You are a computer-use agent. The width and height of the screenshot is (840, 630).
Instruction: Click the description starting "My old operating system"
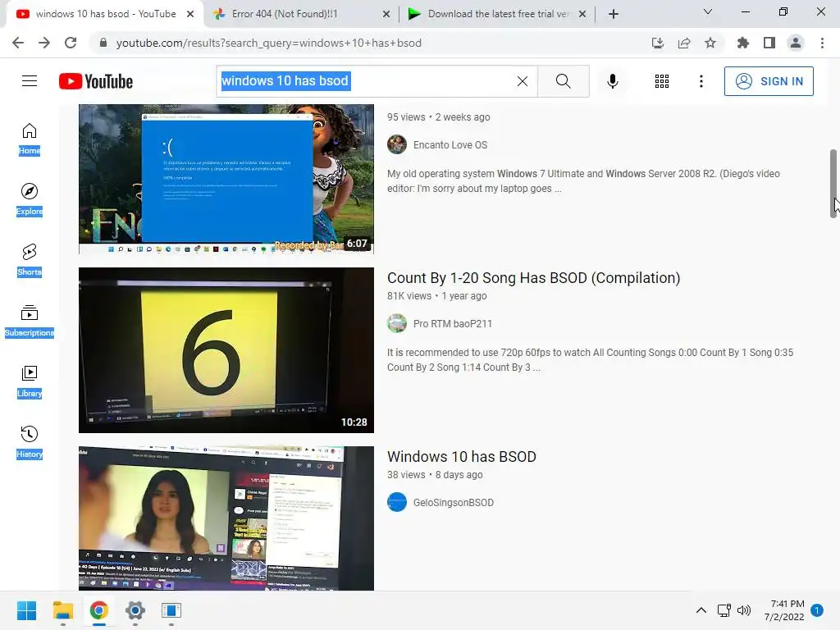583,181
